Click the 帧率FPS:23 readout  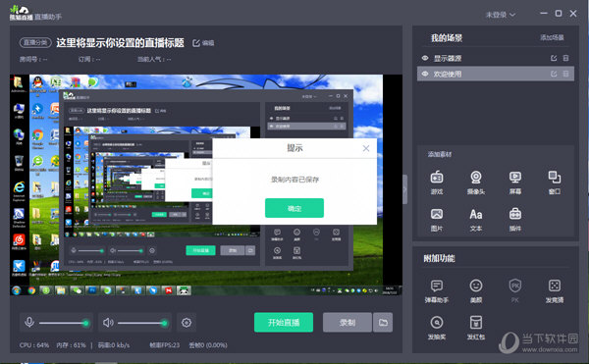tap(165, 344)
